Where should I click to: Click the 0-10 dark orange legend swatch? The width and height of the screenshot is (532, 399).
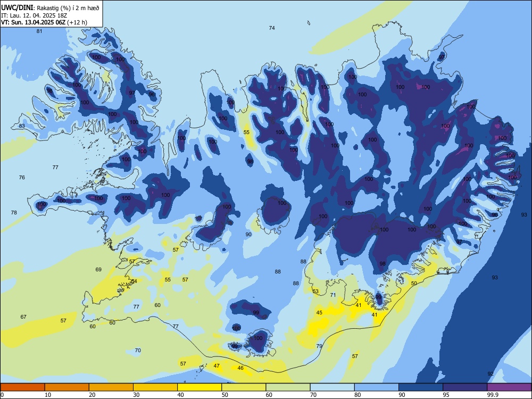(x=22, y=387)
